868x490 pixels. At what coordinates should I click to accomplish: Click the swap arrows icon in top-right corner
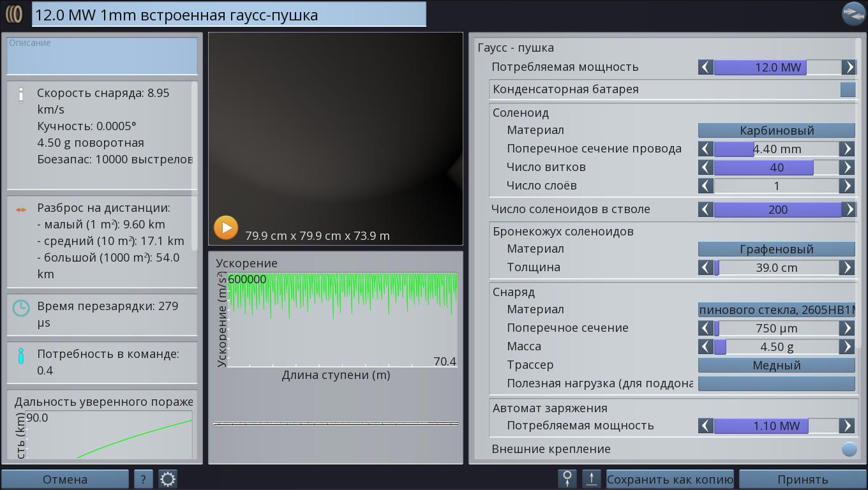click(x=853, y=13)
